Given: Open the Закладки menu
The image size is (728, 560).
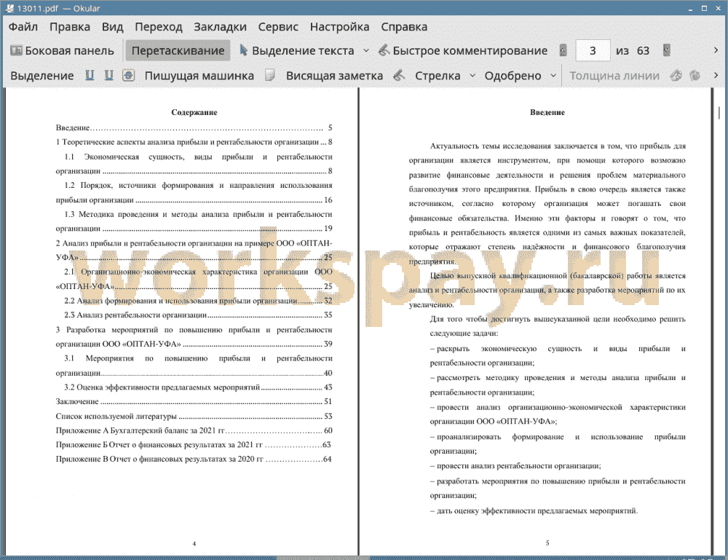Looking at the screenshot, I should click(x=220, y=27).
